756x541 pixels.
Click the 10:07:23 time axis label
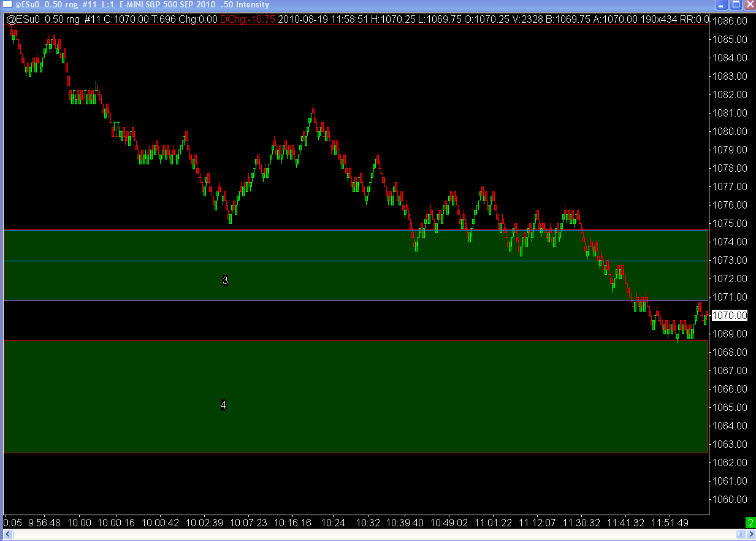(x=250, y=523)
